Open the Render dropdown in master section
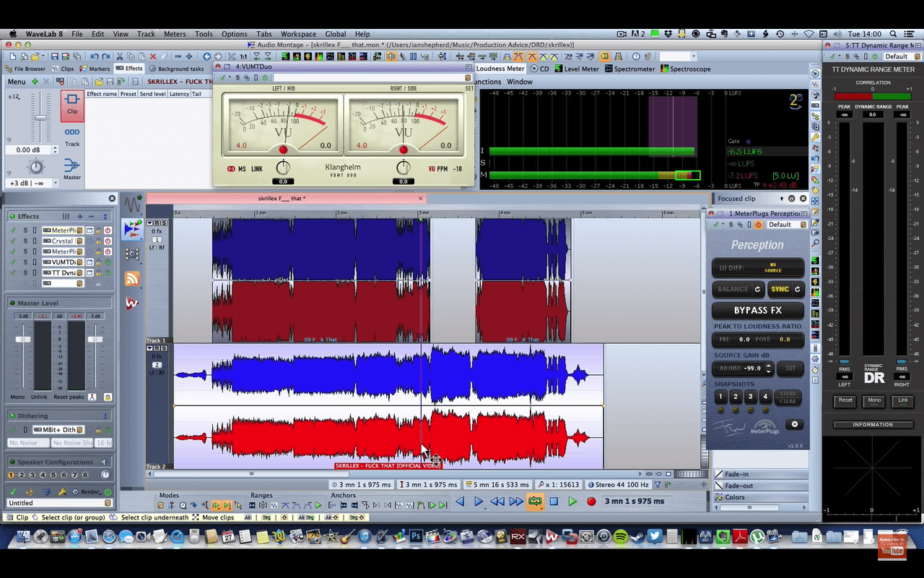This screenshot has width=924, height=578. click(92, 492)
